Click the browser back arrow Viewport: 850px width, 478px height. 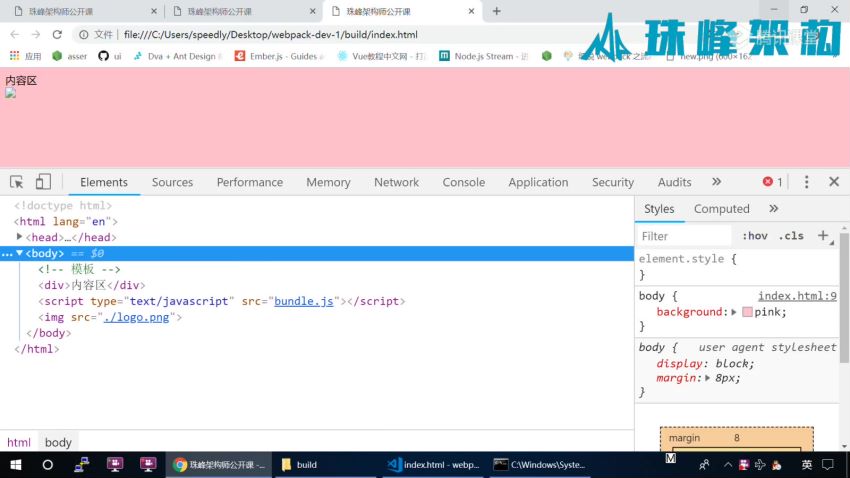click(x=15, y=34)
